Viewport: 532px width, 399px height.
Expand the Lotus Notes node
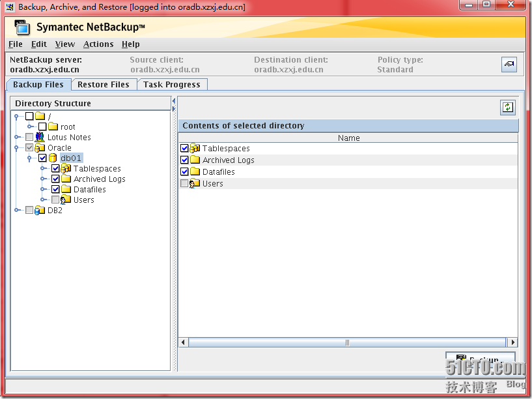coord(17,137)
